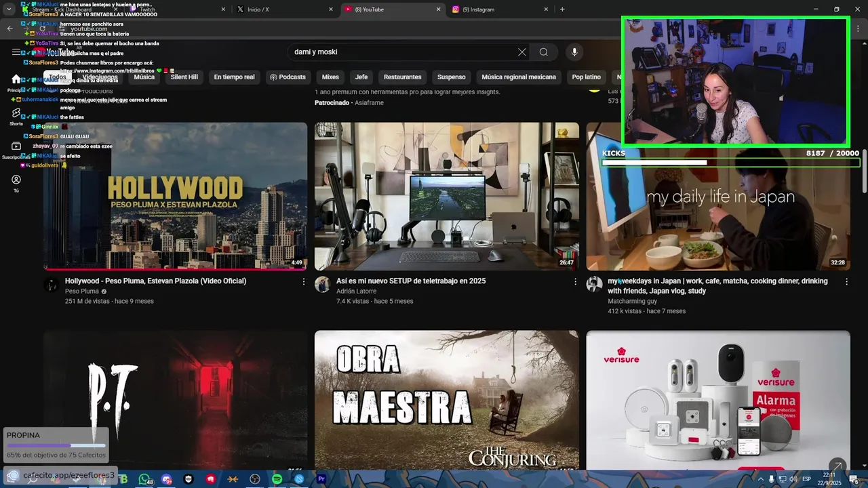This screenshot has height=488, width=868.
Task: Open Peso Pluma channel avatar
Action: [x=52, y=285]
